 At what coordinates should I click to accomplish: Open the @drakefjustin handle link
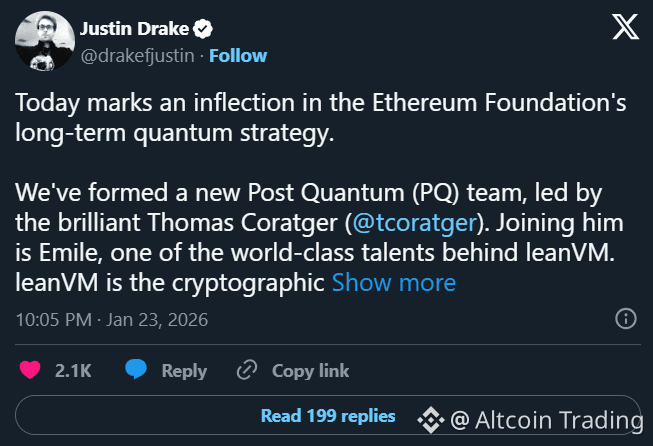pos(133,55)
